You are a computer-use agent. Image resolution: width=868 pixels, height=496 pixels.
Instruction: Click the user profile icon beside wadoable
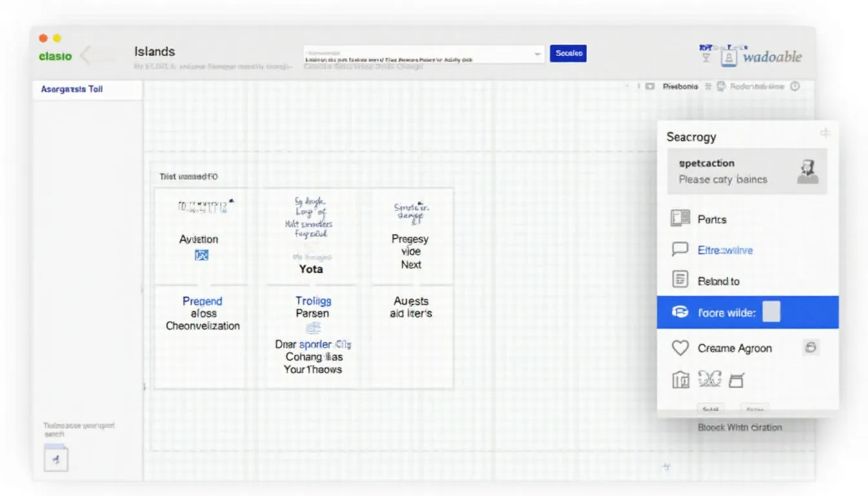[728, 58]
